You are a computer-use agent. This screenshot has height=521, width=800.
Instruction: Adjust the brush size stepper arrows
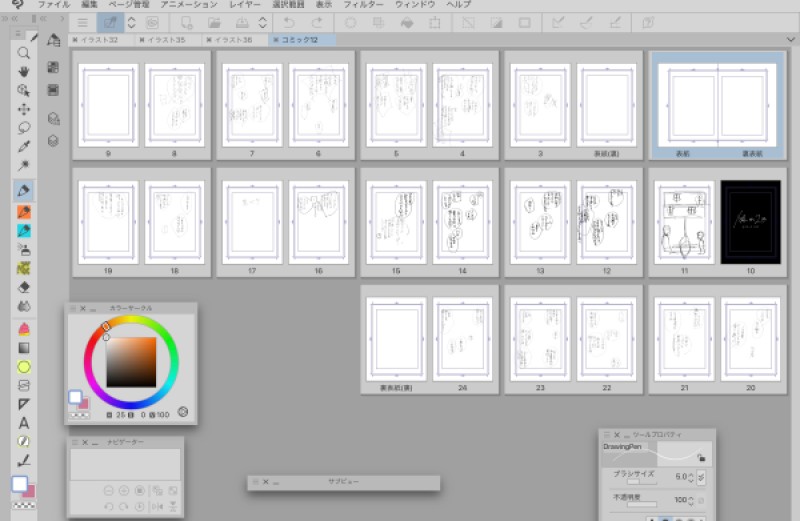tap(691, 477)
